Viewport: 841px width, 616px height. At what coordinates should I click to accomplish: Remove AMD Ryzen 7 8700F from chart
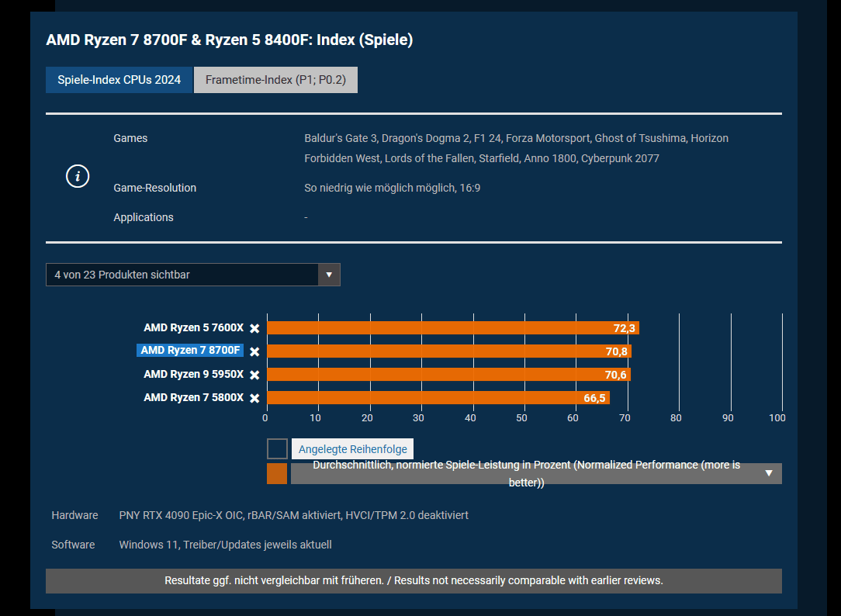(x=254, y=351)
